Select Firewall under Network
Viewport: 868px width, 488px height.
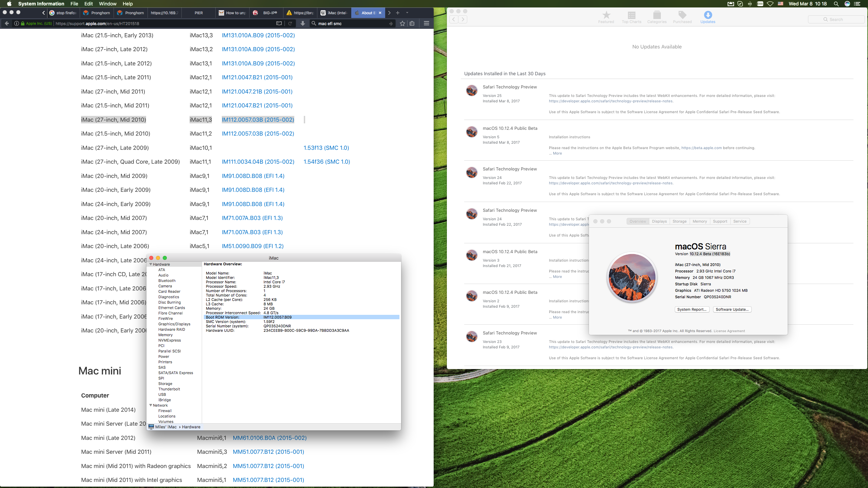[165, 411]
